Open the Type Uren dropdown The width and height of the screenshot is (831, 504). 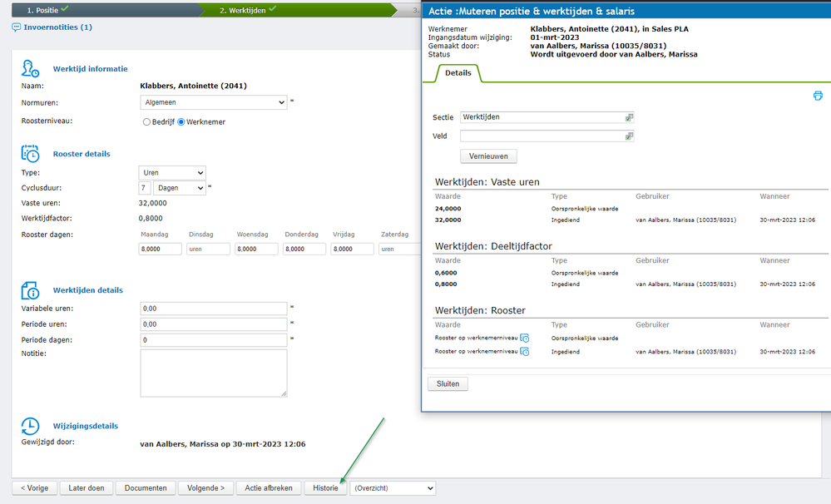click(172, 173)
